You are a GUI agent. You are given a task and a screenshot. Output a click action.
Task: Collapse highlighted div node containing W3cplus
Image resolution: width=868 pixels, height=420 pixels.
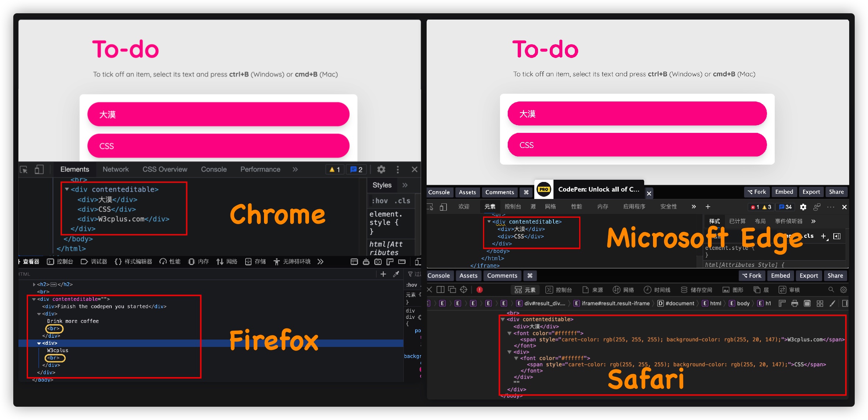[39, 343]
